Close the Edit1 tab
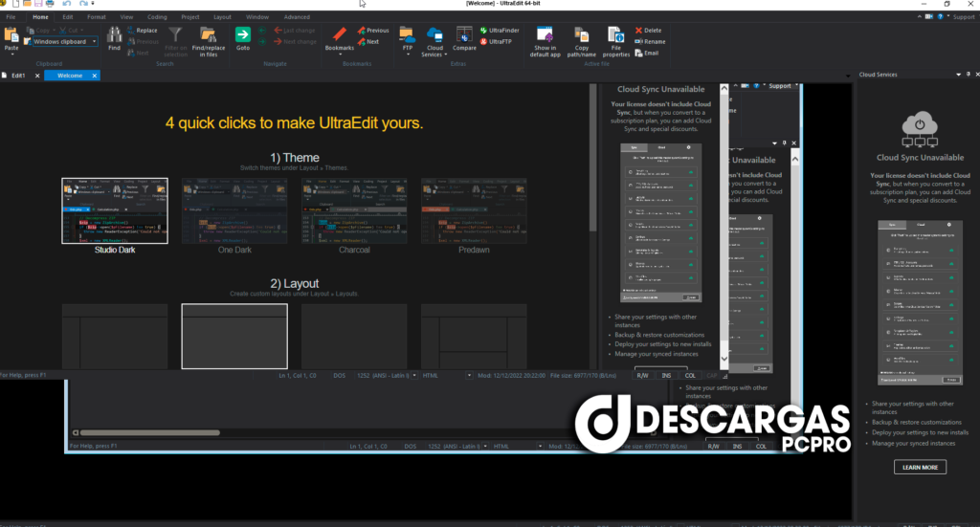The width and height of the screenshot is (980, 527). [x=37, y=76]
